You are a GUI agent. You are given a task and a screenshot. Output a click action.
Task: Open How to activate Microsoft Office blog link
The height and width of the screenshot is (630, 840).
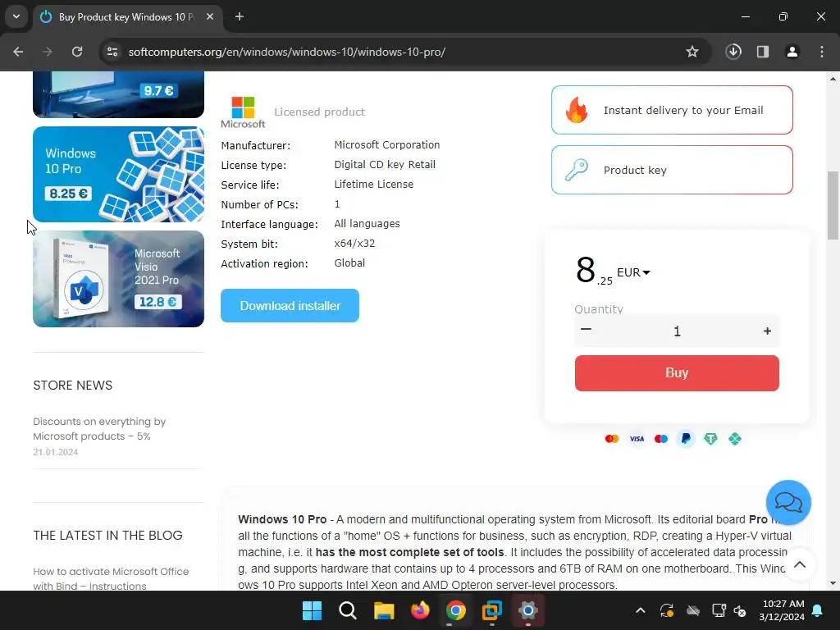(111, 578)
